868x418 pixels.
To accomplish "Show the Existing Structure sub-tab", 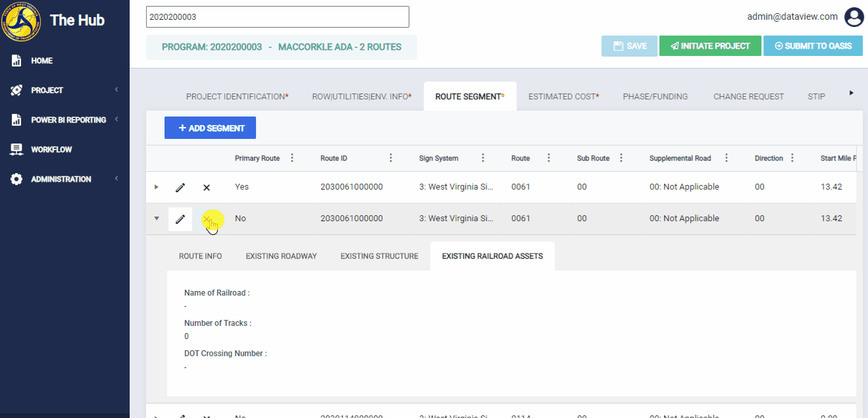I will pos(380,256).
